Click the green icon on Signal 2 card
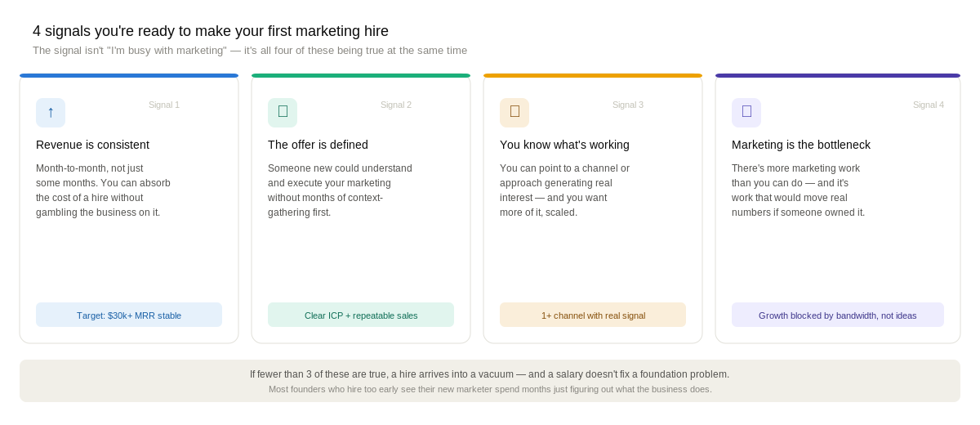 point(283,113)
